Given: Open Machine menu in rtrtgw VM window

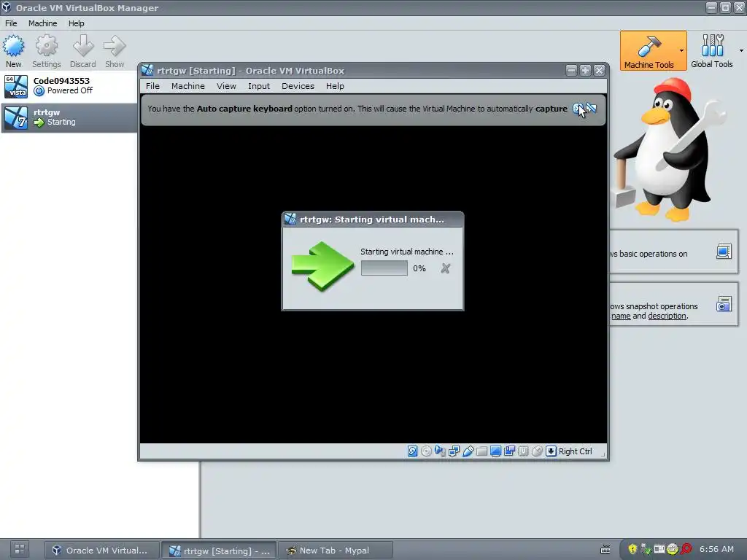Looking at the screenshot, I should coord(188,86).
